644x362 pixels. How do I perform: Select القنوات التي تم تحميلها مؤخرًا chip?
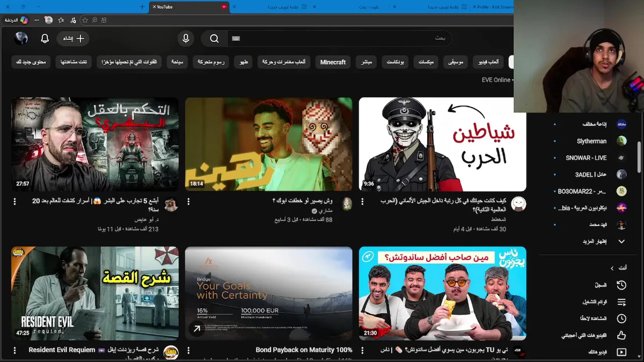pos(129,62)
